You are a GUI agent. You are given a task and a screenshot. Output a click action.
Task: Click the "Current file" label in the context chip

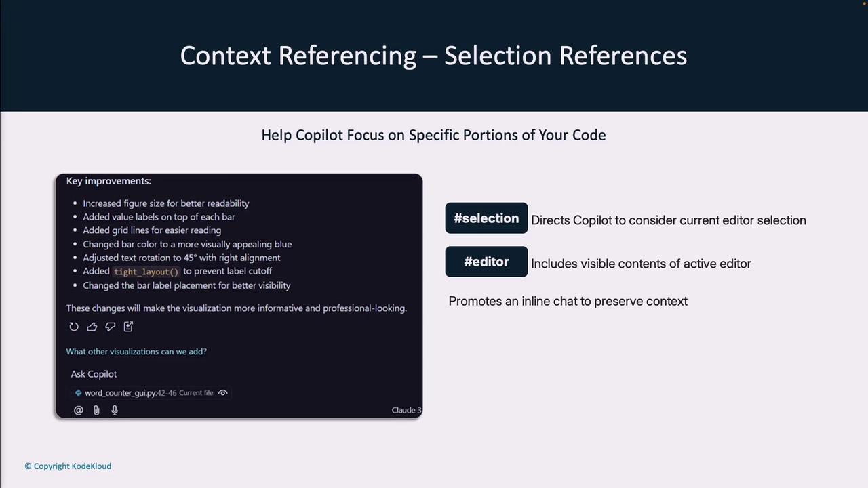[x=196, y=393]
